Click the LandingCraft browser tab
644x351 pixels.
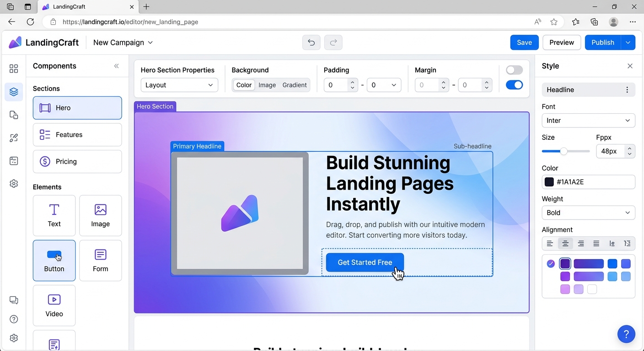(x=88, y=7)
